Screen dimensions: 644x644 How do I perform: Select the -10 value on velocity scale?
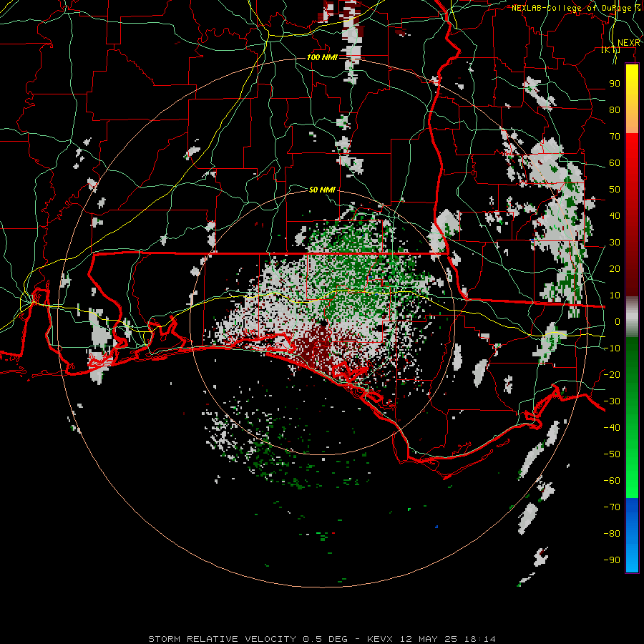tap(612, 348)
